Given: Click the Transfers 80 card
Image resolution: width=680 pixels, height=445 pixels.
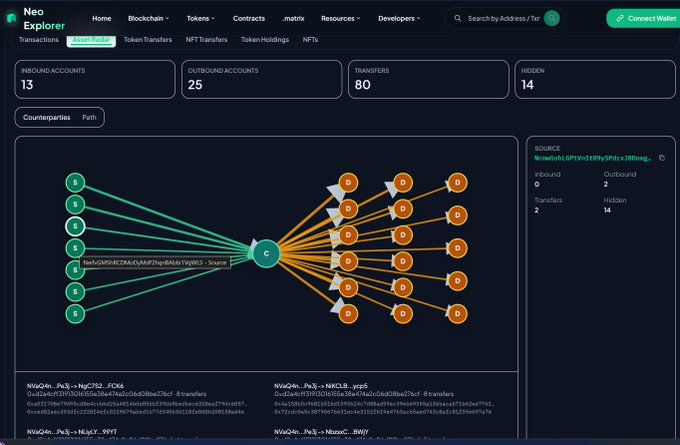Looking at the screenshot, I should [x=428, y=79].
